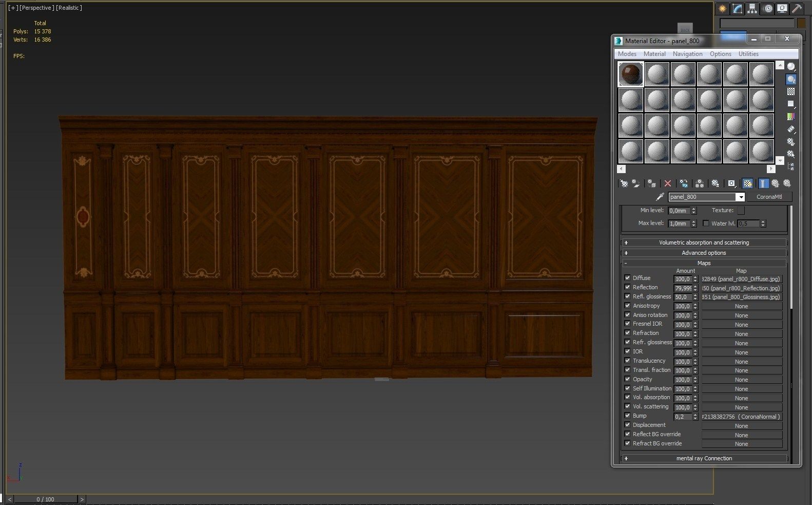
Task: Click the CoronaMtl material type button
Action: tap(769, 197)
